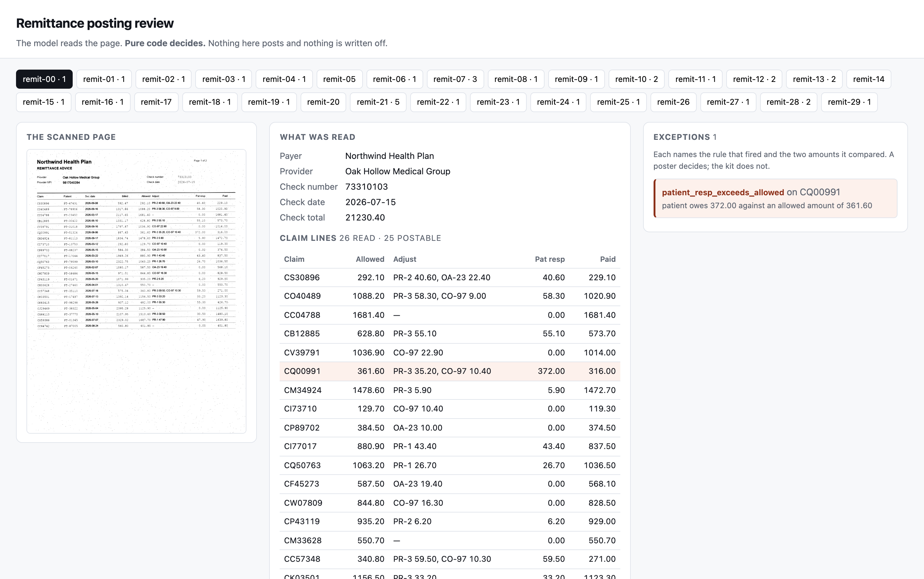Open remit-22 · 1 tab
The image size is (924, 579).
pos(438,102)
